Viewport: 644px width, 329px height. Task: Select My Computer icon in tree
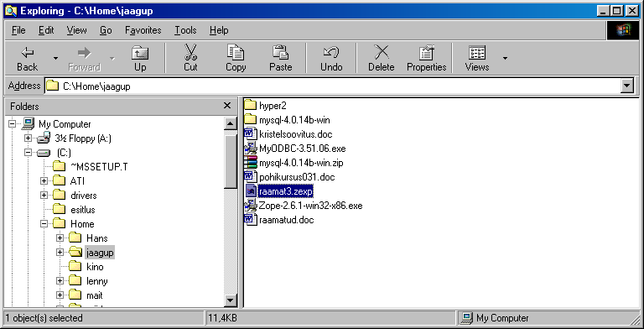[28, 123]
